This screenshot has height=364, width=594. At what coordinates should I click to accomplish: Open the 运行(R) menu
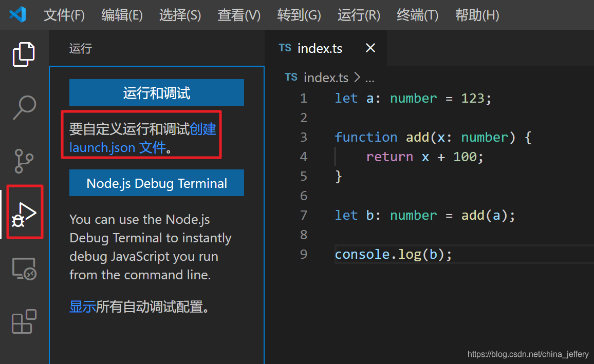pyautogui.click(x=359, y=15)
